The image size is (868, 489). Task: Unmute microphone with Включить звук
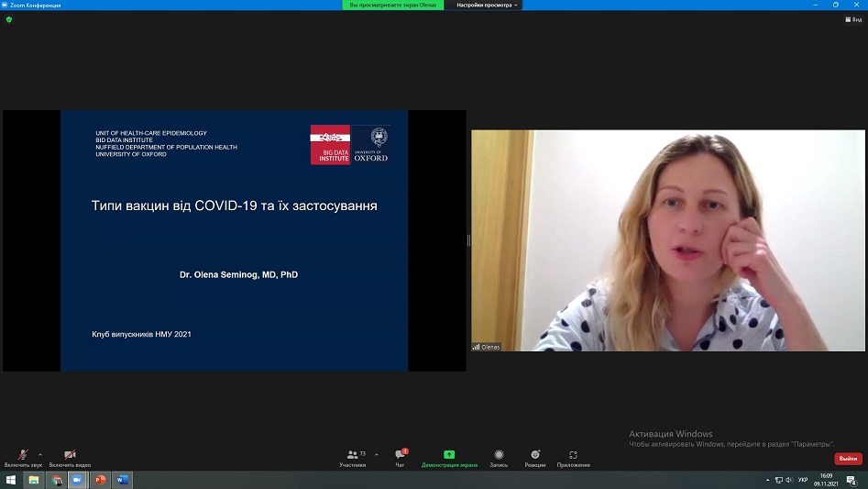[23, 455]
